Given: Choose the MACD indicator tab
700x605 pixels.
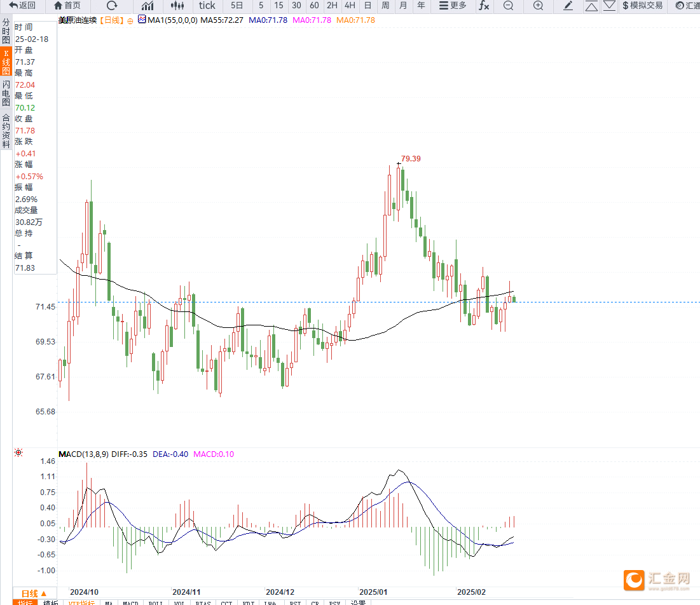Looking at the screenshot, I should click(x=130, y=602).
